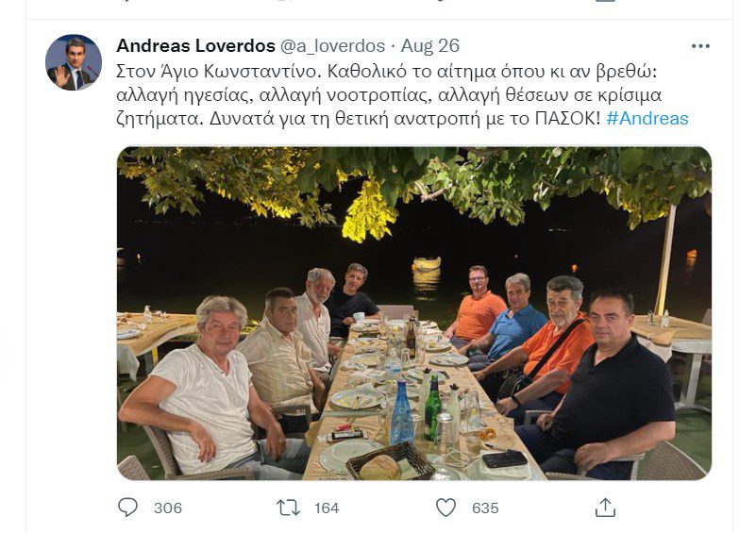Click the 164 retweets count
Image resolution: width=756 pixels, height=533 pixels.
point(327,508)
